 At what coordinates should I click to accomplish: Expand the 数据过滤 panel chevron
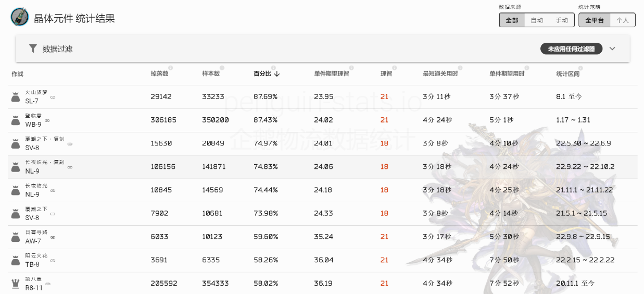point(612,48)
